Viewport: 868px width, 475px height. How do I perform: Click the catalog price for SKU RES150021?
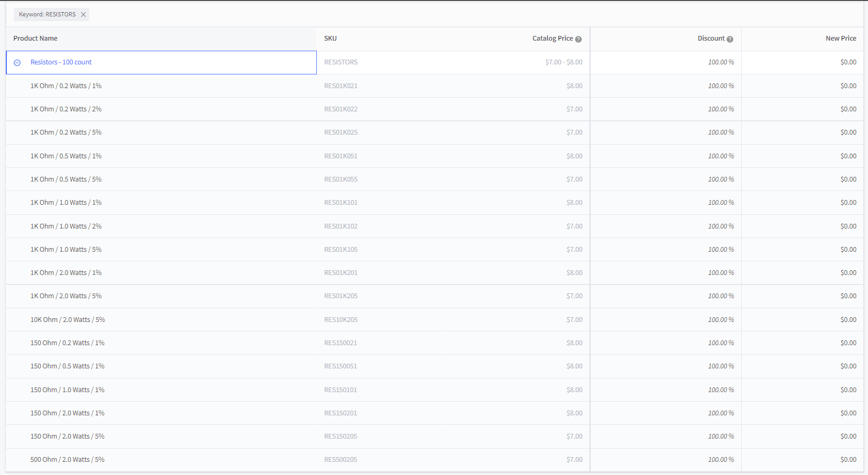coord(574,343)
